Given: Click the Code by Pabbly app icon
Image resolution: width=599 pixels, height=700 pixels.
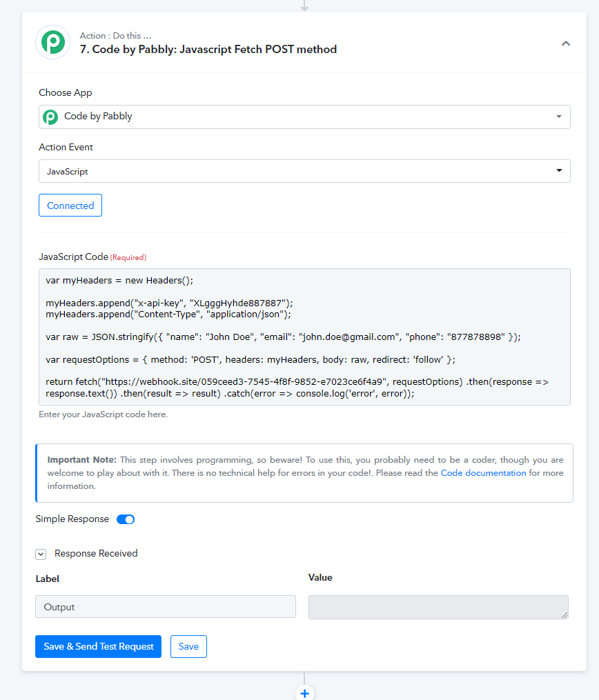Looking at the screenshot, I should (x=50, y=117).
